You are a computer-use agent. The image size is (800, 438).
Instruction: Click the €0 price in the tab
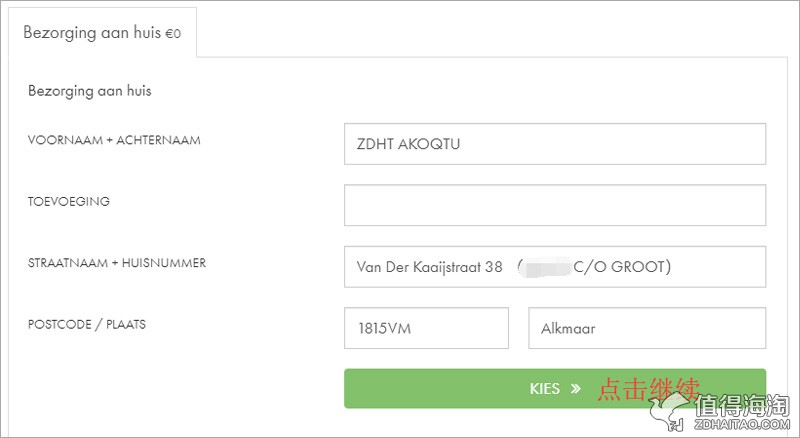(x=173, y=34)
